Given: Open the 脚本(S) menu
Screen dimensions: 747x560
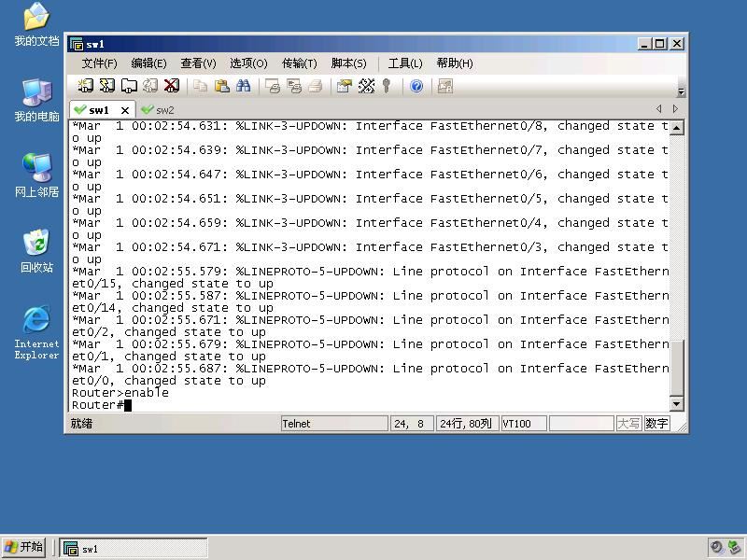Looking at the screenshot, I should click(x=348, y=63).
